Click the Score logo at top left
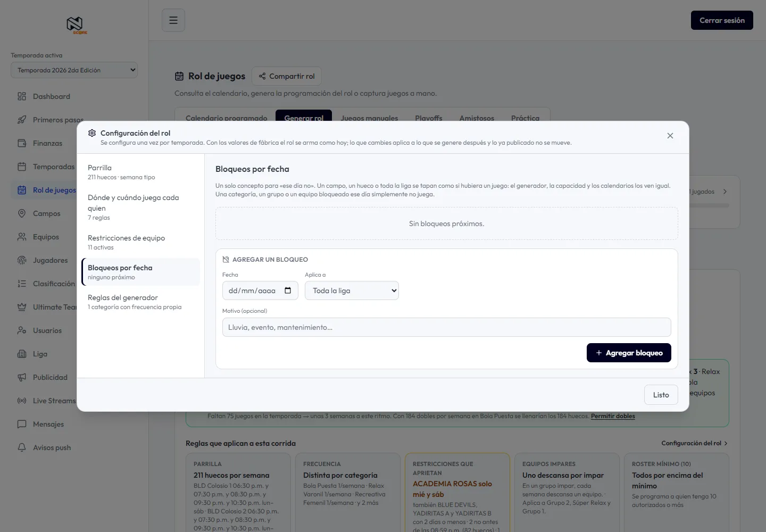 pyautogui.click(x=76, y=25)
